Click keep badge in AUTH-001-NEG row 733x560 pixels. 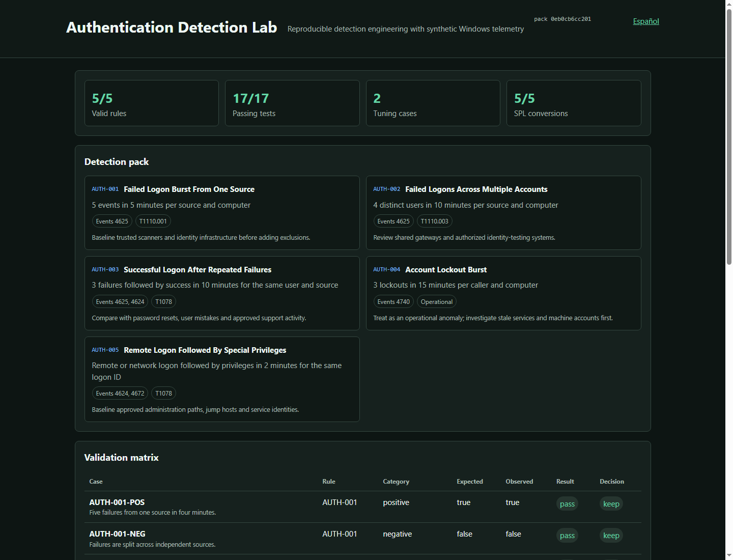611,536
